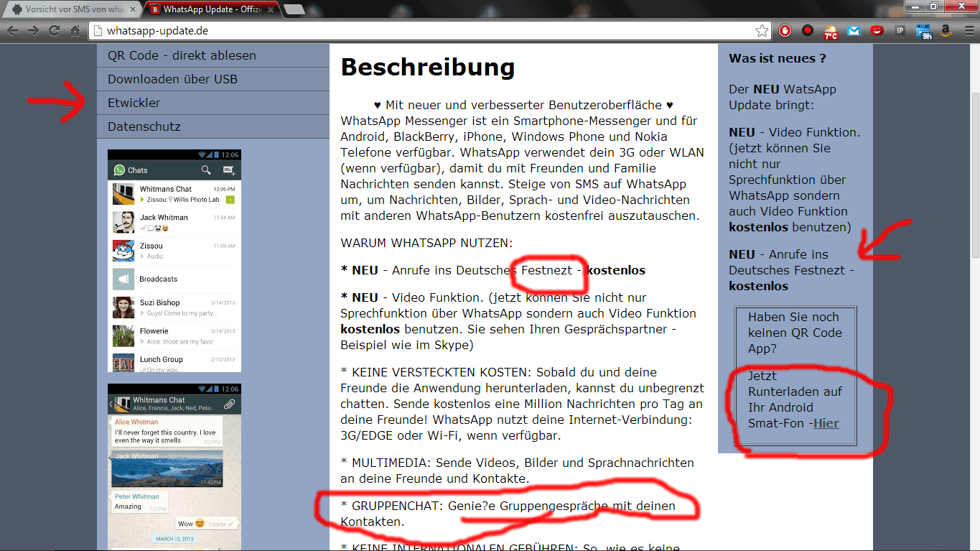Click the 'Beschreibung' heading
Screen dimensions: 980x551
428,67
